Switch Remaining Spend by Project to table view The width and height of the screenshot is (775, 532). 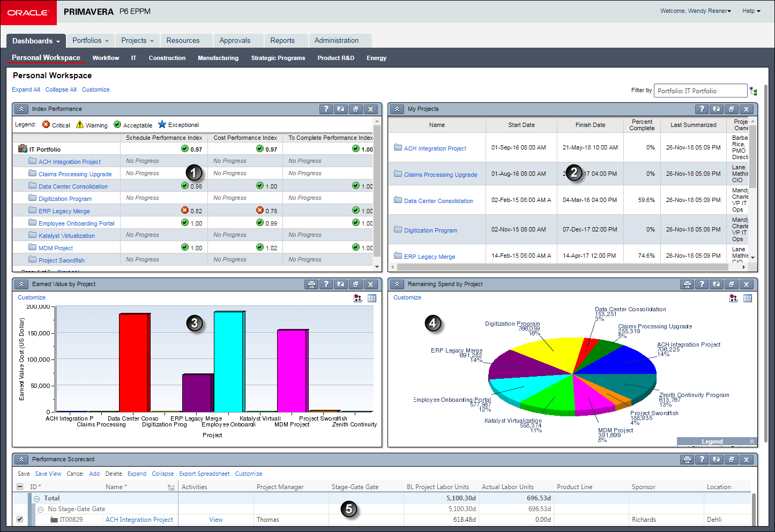[748, 298]
